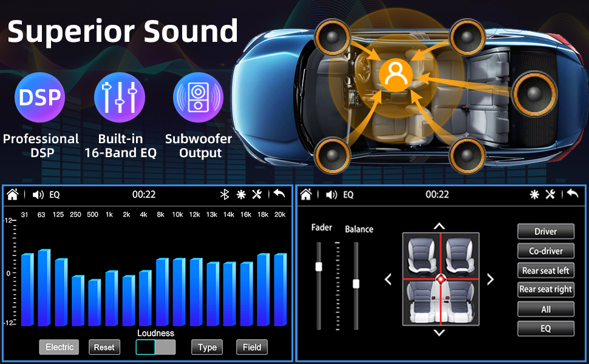Move sound field left with left chevron
This screenshot has height=364, width=589.
click(389, 279)
